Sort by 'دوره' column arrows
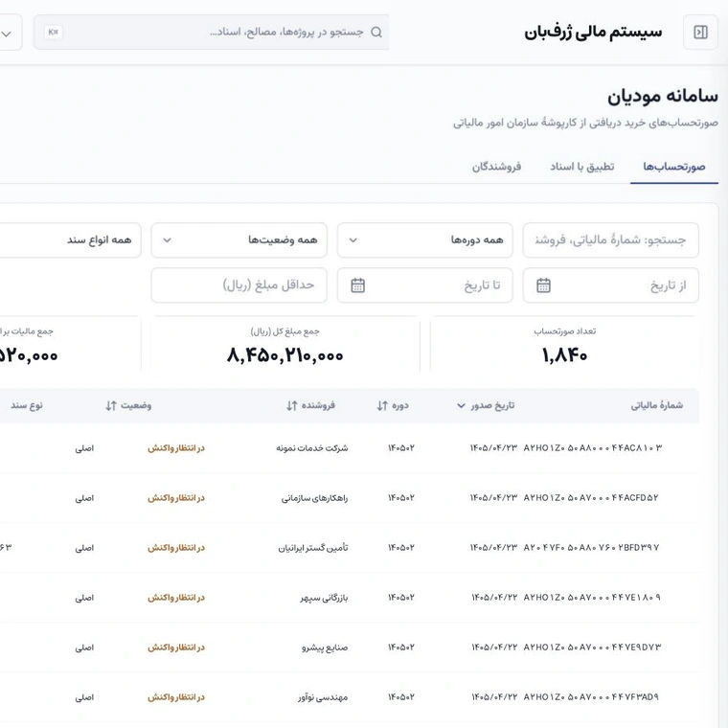Image resolution: width=728 pixels, height=728 pixels. 382,405
